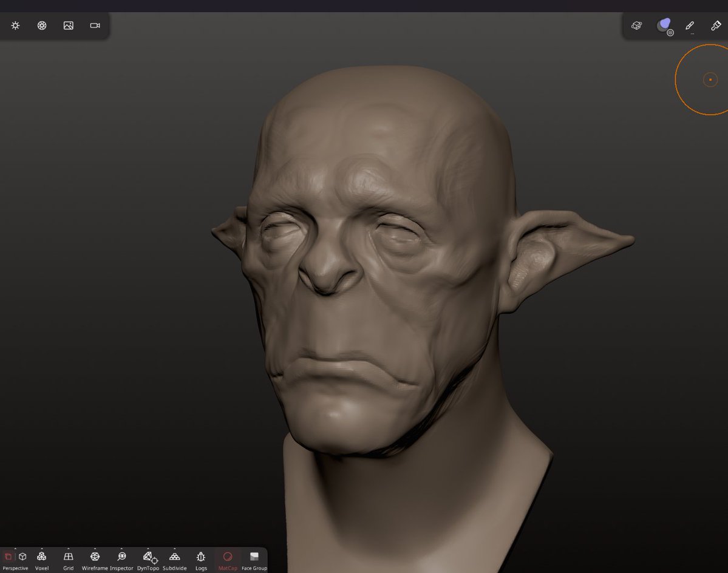Image resolution: width=728 pixels, height=573 pixels.
Task: Toggle the active MatCap shading button
Action: tap(228, 560)
